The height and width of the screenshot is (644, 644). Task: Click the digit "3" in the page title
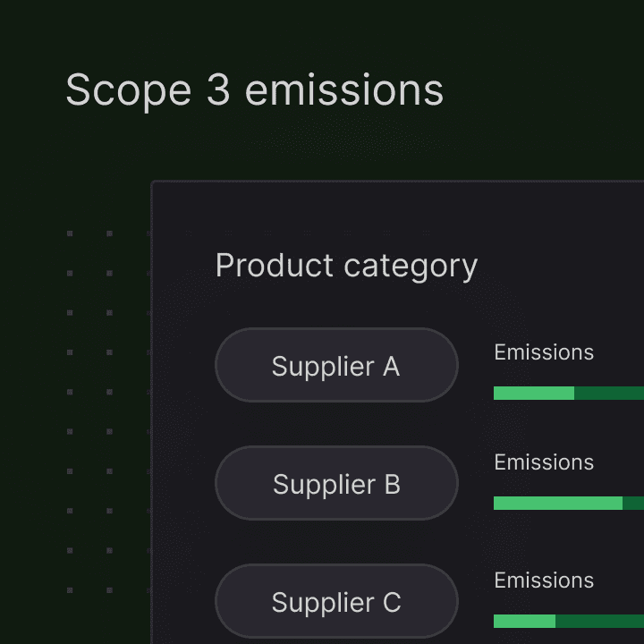click(218, 89)
